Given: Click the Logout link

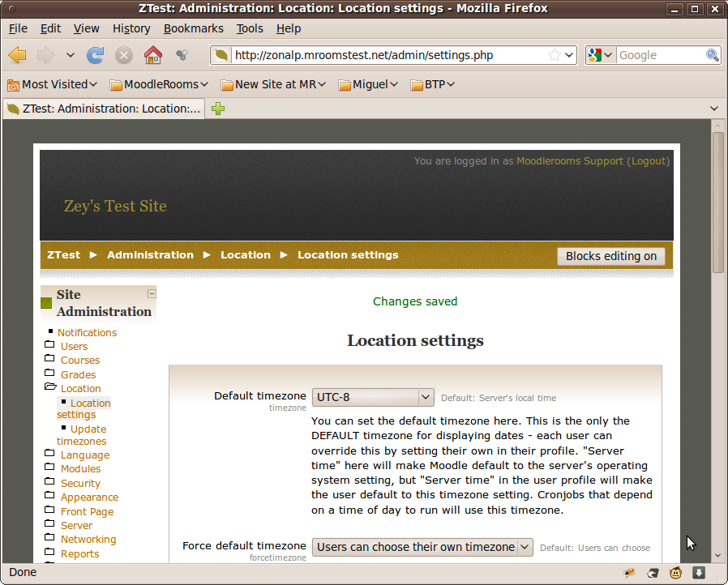Looking at the screenshot, I should pos(649,161).
